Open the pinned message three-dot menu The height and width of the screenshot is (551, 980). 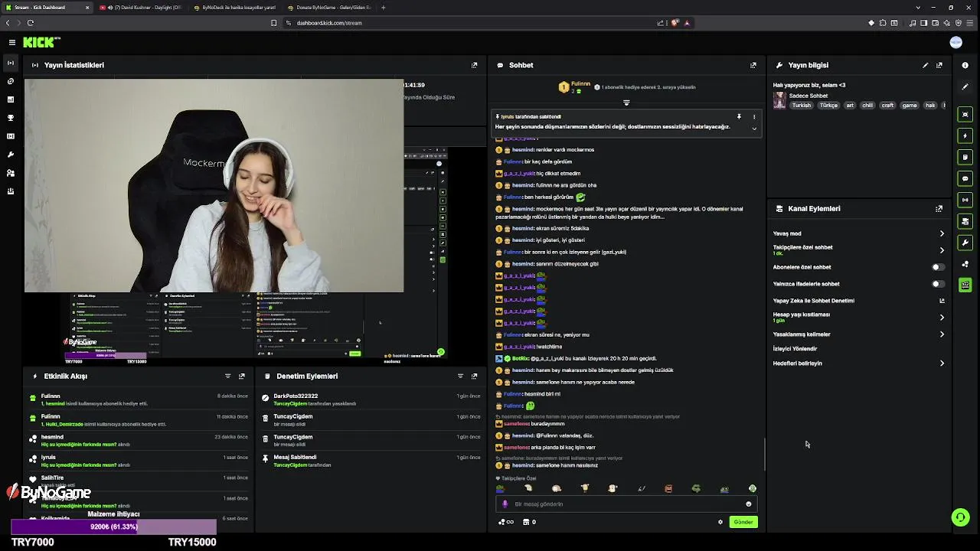point(754,116)
